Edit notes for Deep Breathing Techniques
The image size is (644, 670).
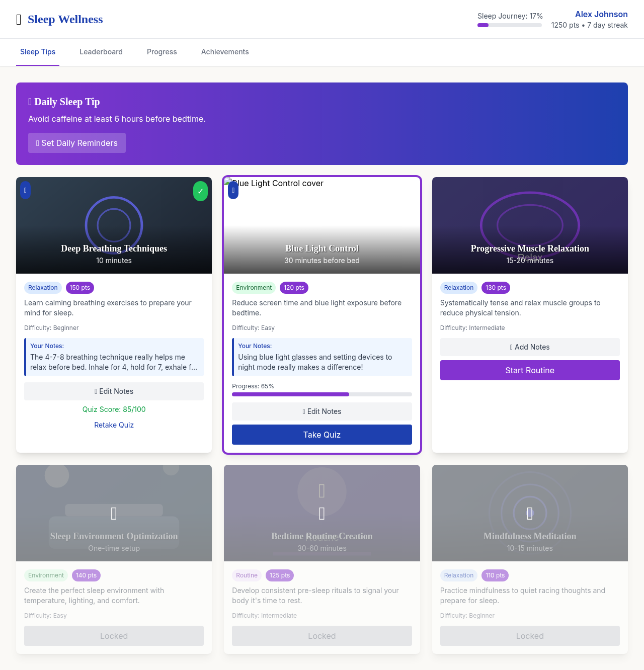114,391
